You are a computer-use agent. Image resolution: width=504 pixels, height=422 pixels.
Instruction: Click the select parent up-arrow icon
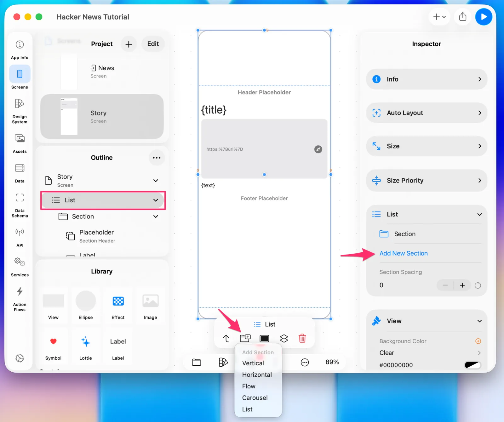coord(226,338)
